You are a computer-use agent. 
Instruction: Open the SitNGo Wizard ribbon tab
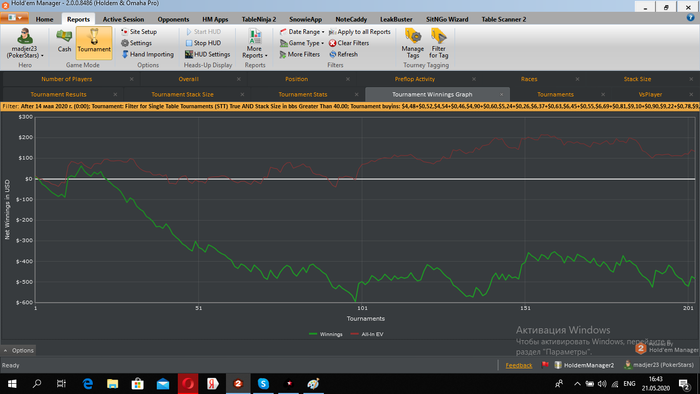447,19
